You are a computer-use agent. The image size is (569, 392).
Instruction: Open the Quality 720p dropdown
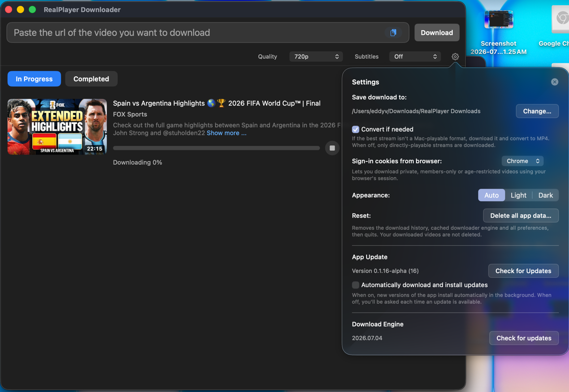click(315, 57)
